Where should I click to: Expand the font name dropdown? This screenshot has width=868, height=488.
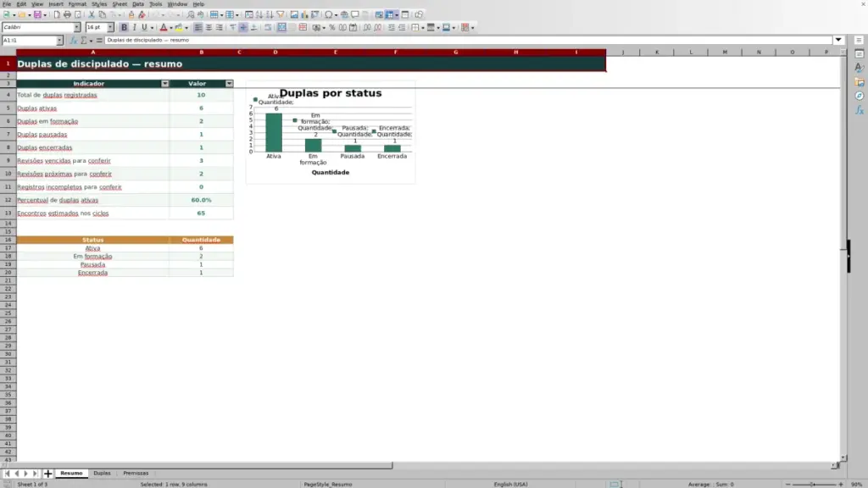(x=76, y=27)
